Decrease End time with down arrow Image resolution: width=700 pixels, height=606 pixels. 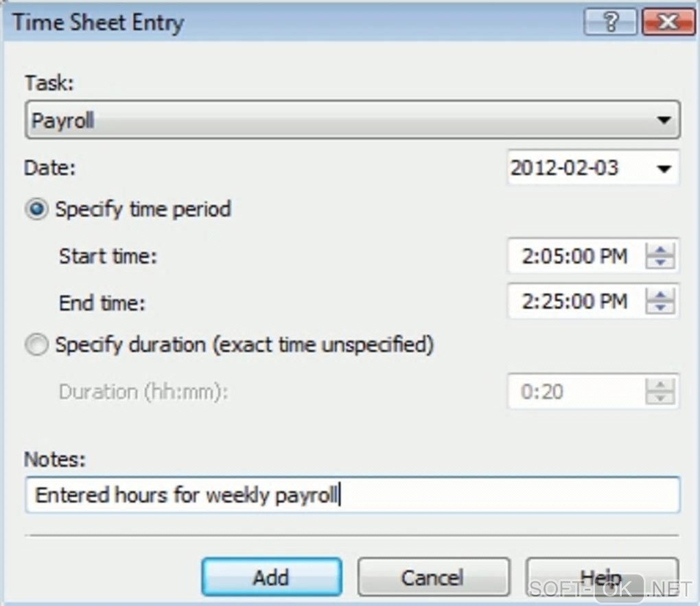pos(661,307)
